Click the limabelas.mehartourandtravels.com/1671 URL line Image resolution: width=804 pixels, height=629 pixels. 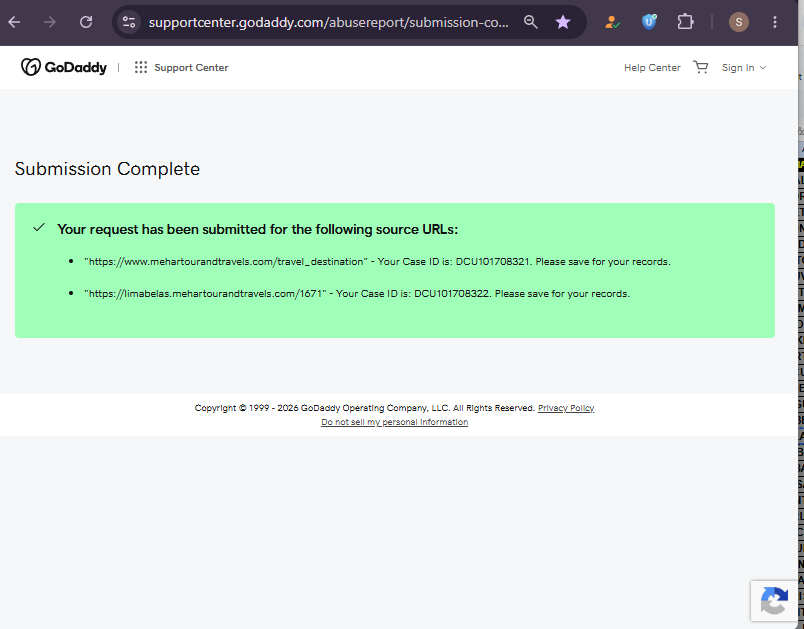[357, 294]
